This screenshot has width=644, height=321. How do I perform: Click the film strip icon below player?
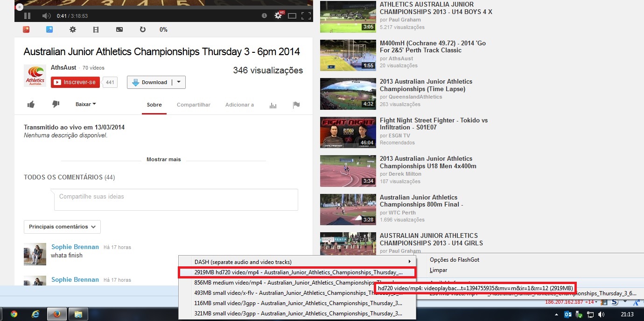click(x=96, y=29)
